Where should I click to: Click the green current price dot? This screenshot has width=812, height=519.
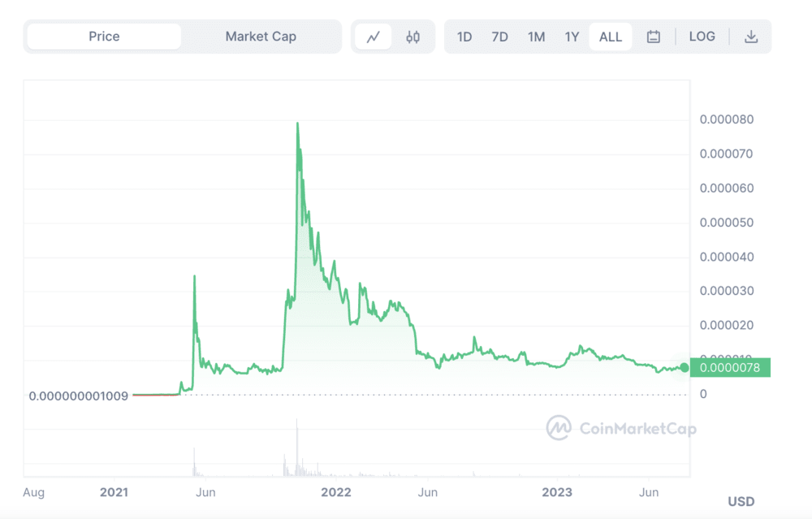coord(685,368)
